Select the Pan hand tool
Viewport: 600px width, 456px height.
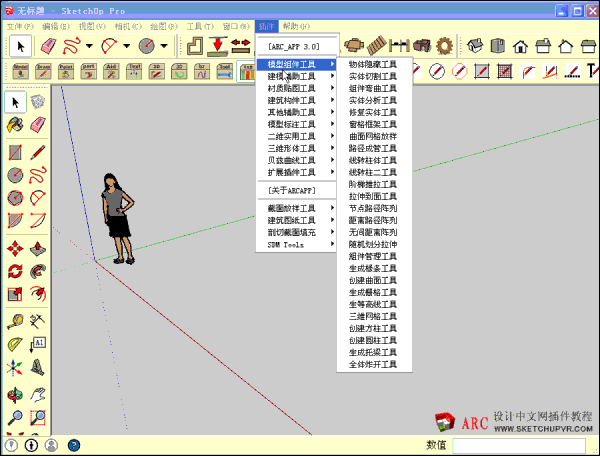38,395
